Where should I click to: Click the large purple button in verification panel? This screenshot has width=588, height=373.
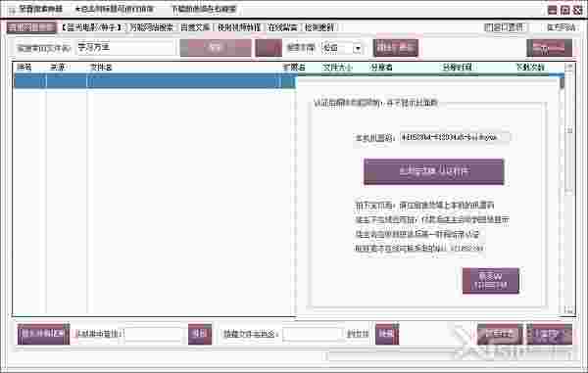click(434, 171)
